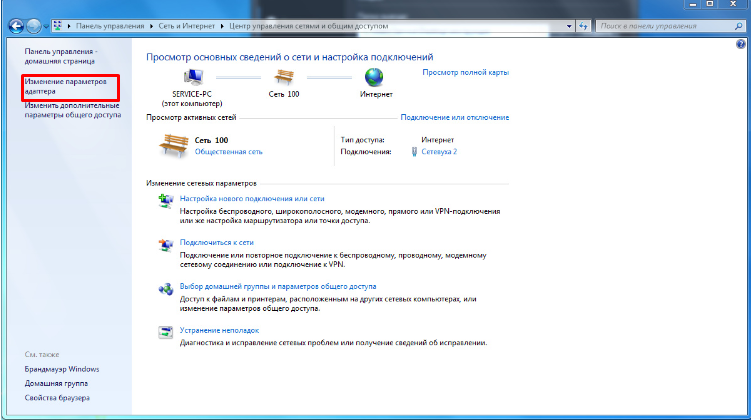Open 'Изменение параметров адаптера' link
This screenshot has width=752, height=420.
[x=65, y=87]
